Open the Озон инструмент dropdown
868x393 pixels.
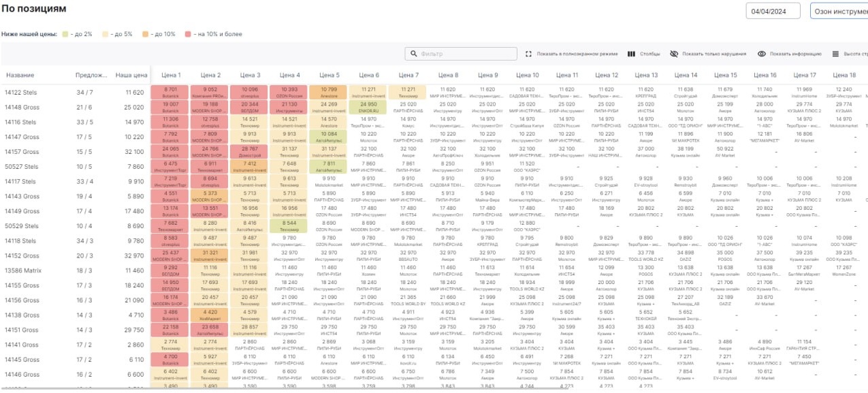(839, 12)
